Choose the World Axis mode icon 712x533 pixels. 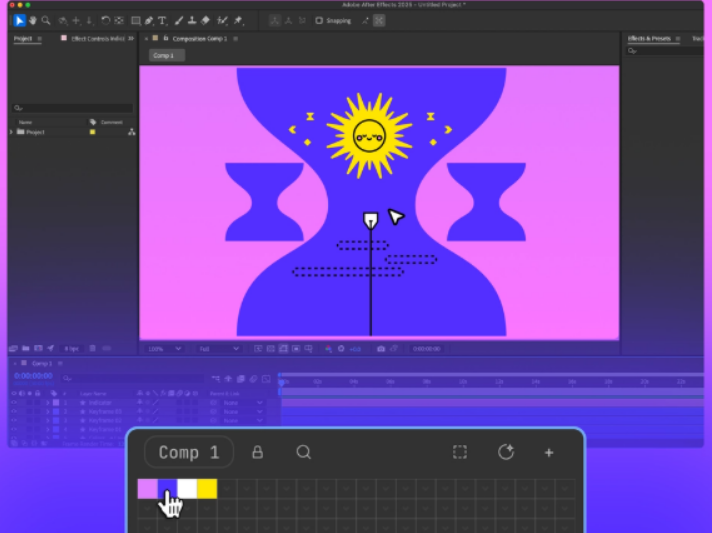pyautogui.click(x=288, y=20)
